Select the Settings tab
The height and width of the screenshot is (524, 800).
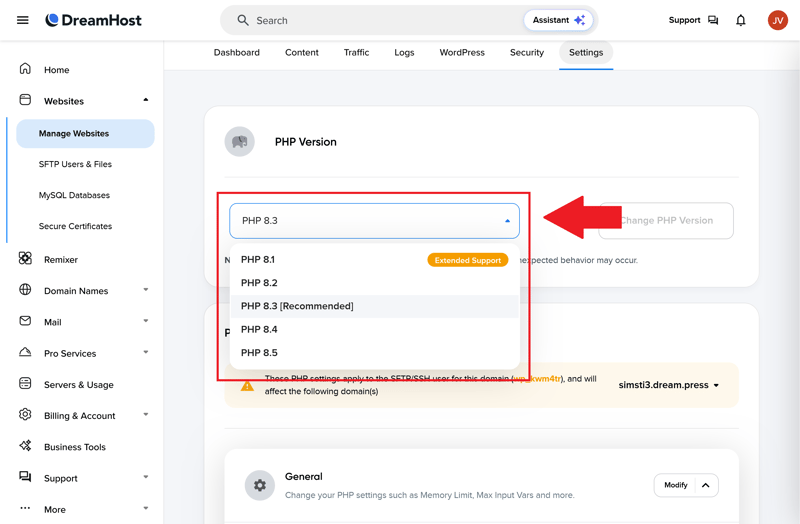[586, 53]
